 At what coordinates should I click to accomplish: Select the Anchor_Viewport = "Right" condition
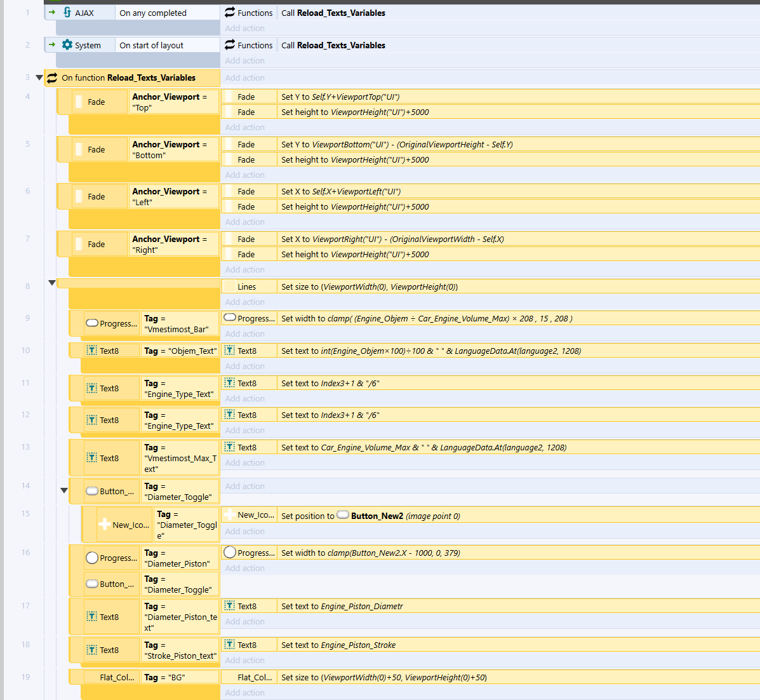click(x=174, y=245)
